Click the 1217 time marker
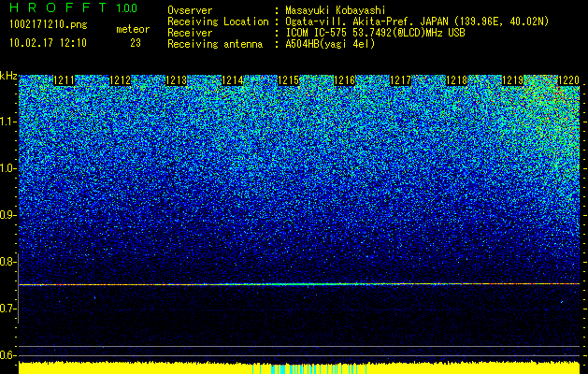 point(400,79)
